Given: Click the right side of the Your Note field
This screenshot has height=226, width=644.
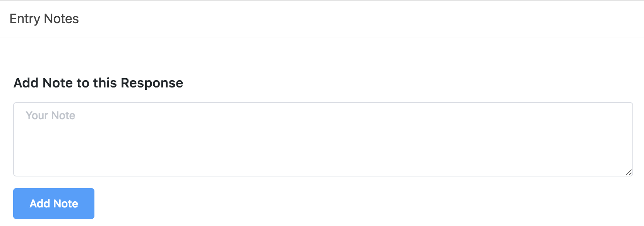Looking at the screenshot, I should point(581,139).
